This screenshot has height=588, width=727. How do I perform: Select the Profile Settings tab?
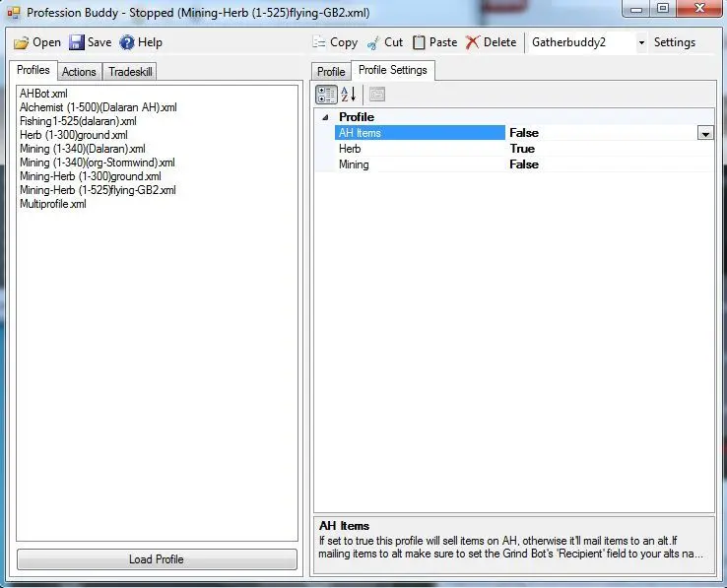coord(393,70)
